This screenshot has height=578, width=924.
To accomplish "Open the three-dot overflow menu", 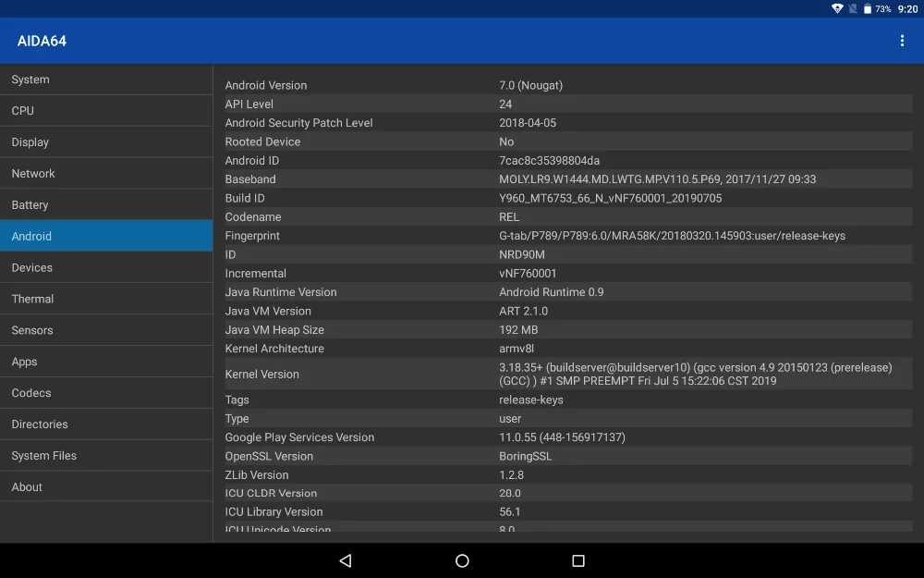I will (x=902, y=41).
